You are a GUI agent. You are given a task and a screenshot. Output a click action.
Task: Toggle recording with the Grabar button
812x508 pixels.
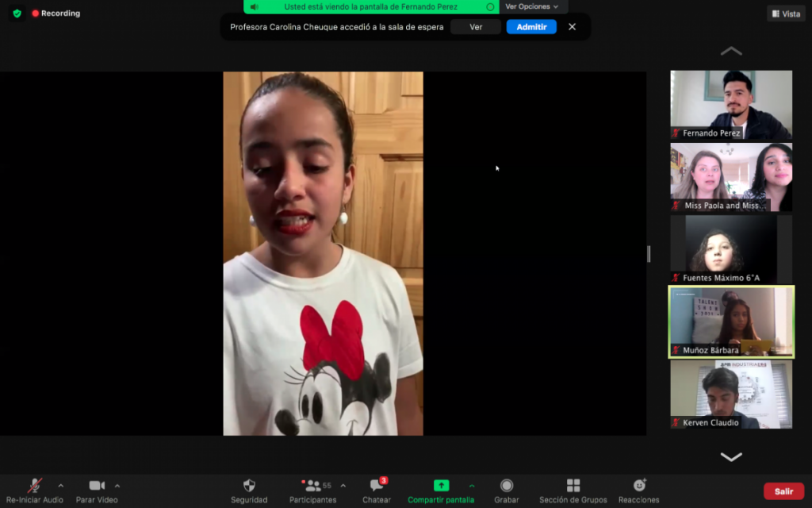point(506,486)
